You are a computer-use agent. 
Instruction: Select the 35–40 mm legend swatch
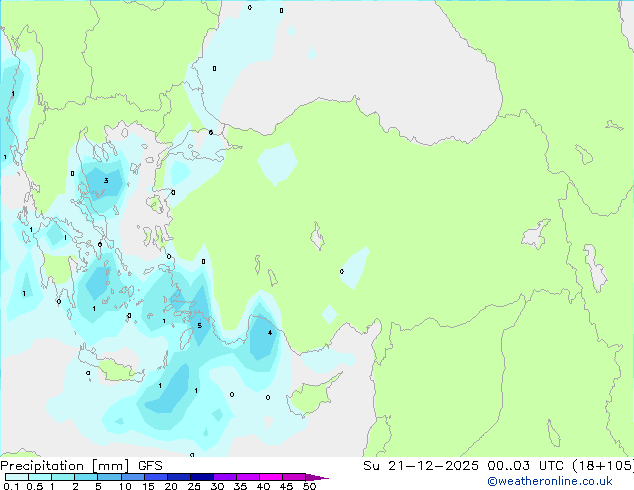point(247,477)
